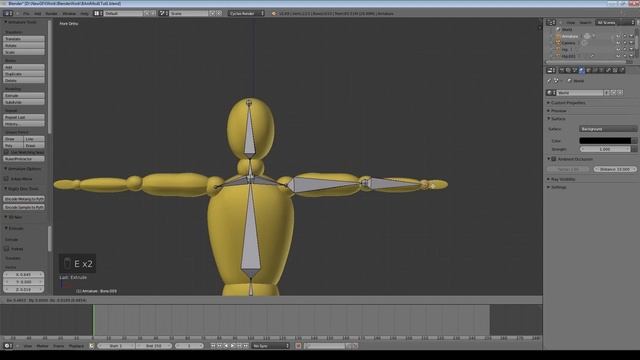The height and width of the screenshot is (360, 640).
Task: Click the fake user F button for World
Action: pyautogui.click(x=607, y=93)
